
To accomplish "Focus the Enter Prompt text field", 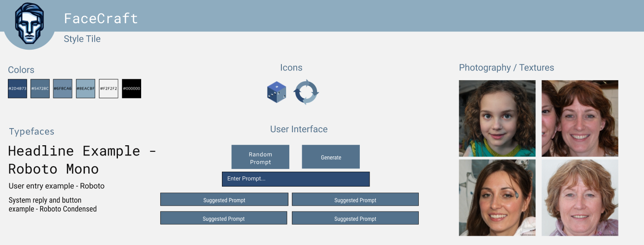I will 296,179.
